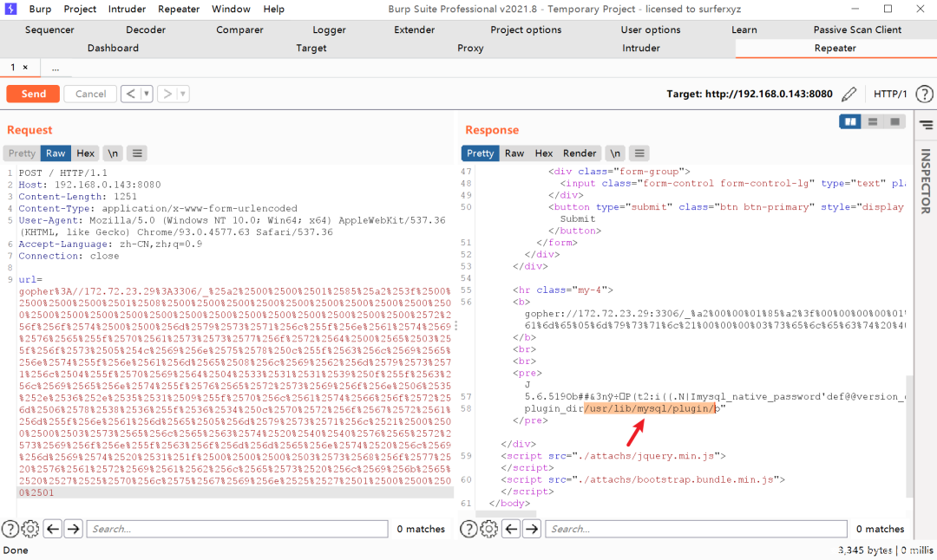Go to next match in response search
This screenshot has height=560, width=937.
pos(531,528)
